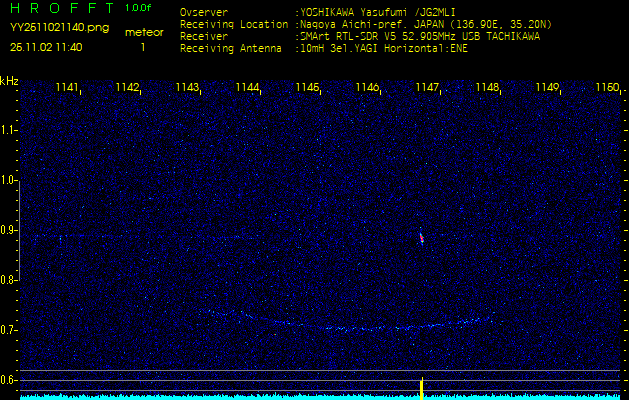
Task: Click the bright meteor echo spot
Action: 421,238
